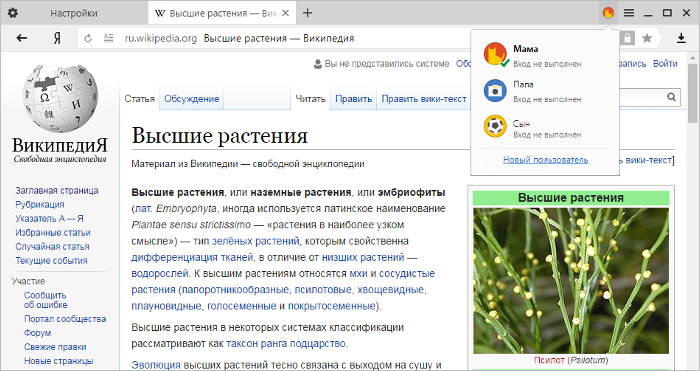Screen dimensions: 700x371
Task: Open the Обсуждение tab of the article
Action: coord(192,99)
